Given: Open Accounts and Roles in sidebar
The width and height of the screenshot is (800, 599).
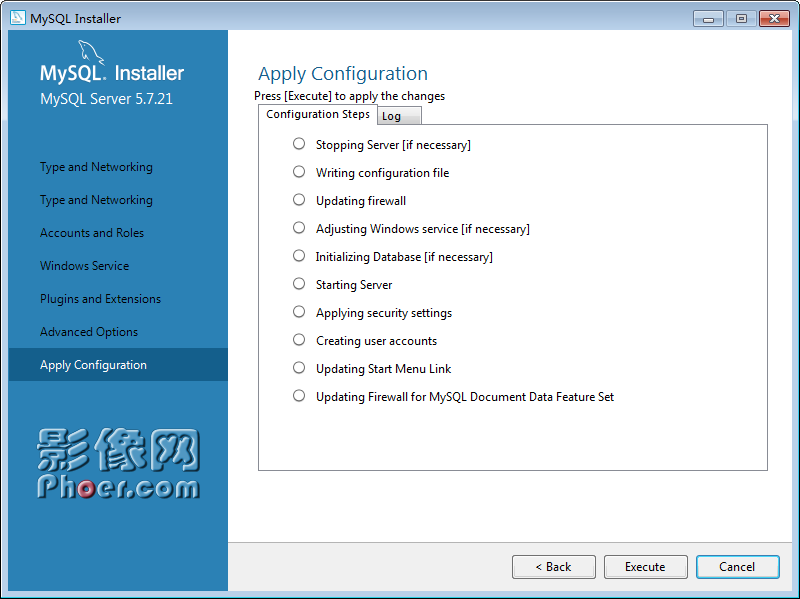Looking at the screenshot, I should (92, 233).
